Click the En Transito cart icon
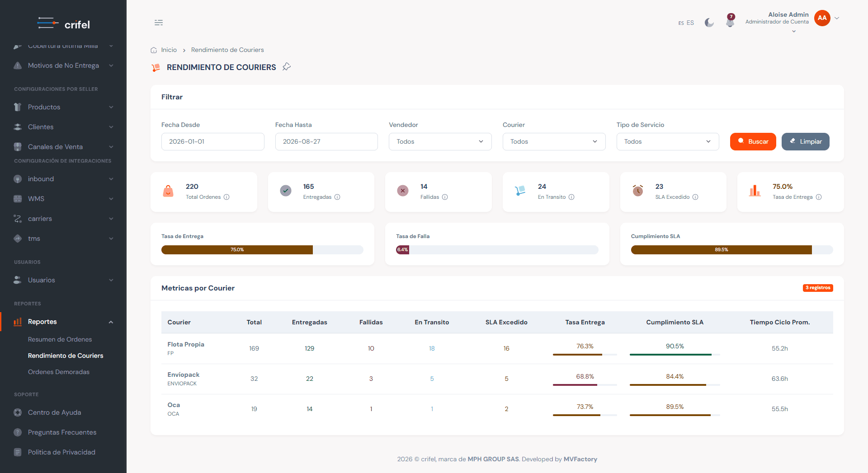 click(x=520, y=191)
